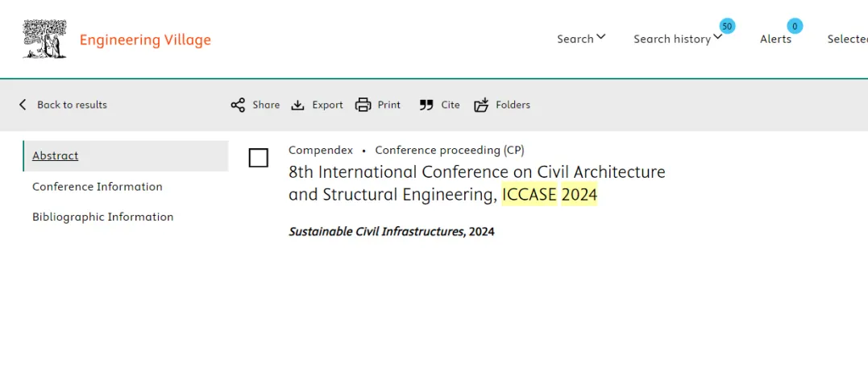Select the conference record checkbox
The image size is (868, 384).
(x=259, y=158)
